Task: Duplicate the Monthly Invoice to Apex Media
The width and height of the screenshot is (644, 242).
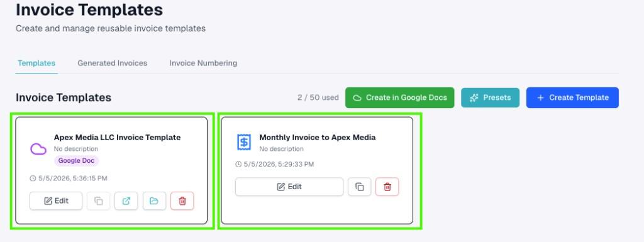Action: [x=359, y=187]
